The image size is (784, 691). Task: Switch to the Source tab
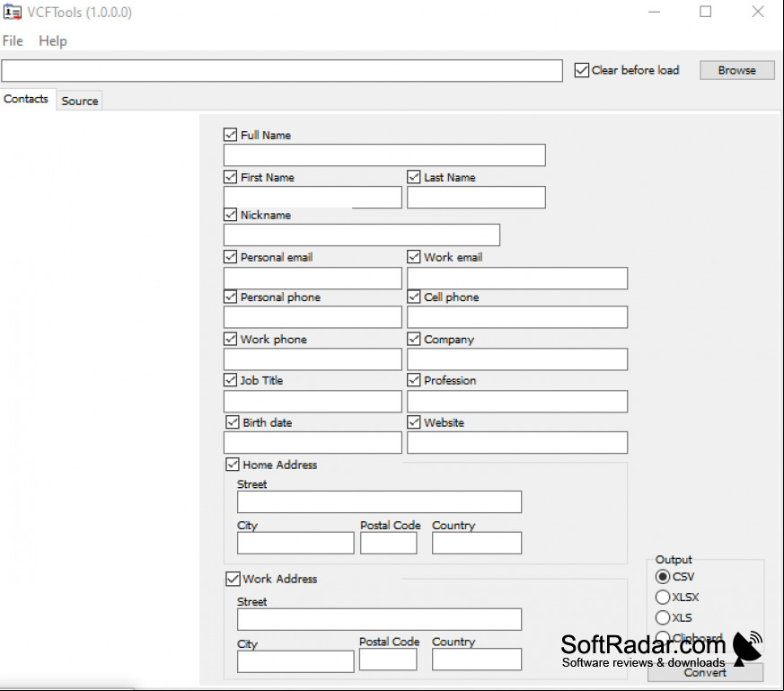[x=80, y=101]
